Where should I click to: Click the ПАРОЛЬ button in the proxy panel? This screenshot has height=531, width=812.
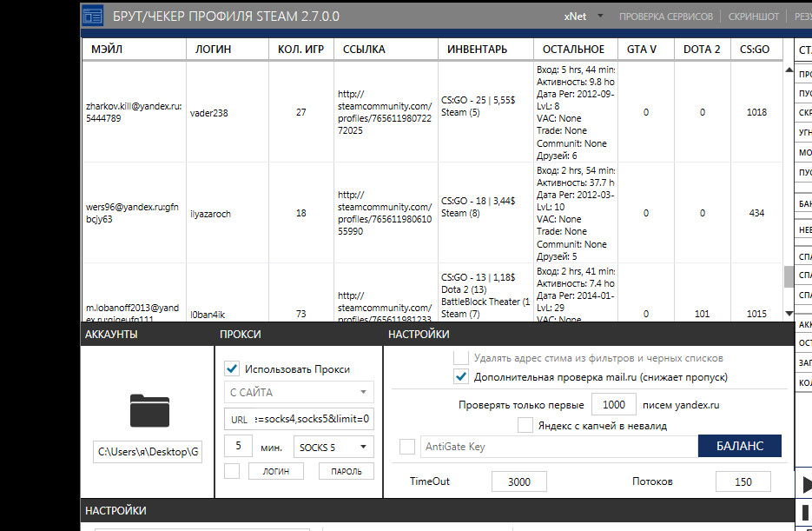[346, 471]
